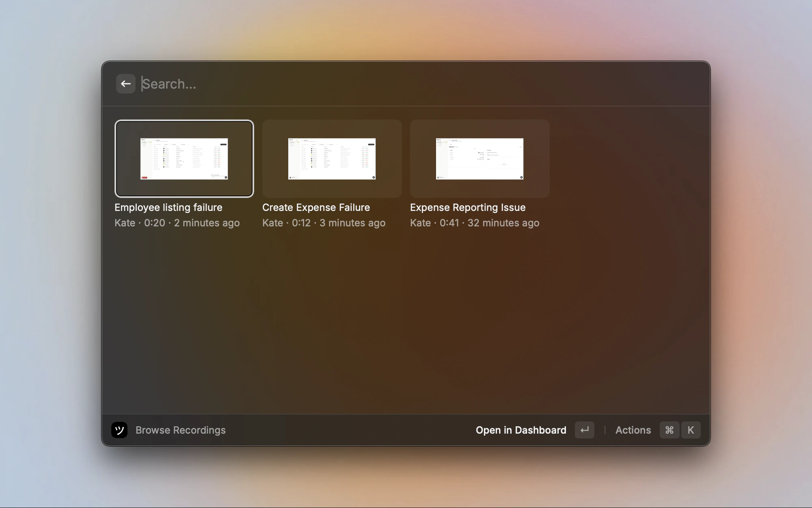812x508 pixels.
Task: Click the back arrow button
Action: 125,84
